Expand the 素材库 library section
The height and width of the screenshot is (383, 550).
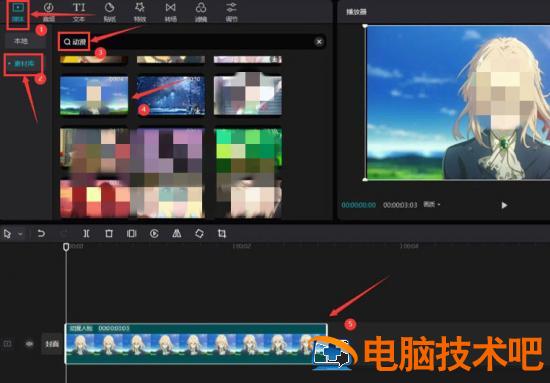(24, 64)
